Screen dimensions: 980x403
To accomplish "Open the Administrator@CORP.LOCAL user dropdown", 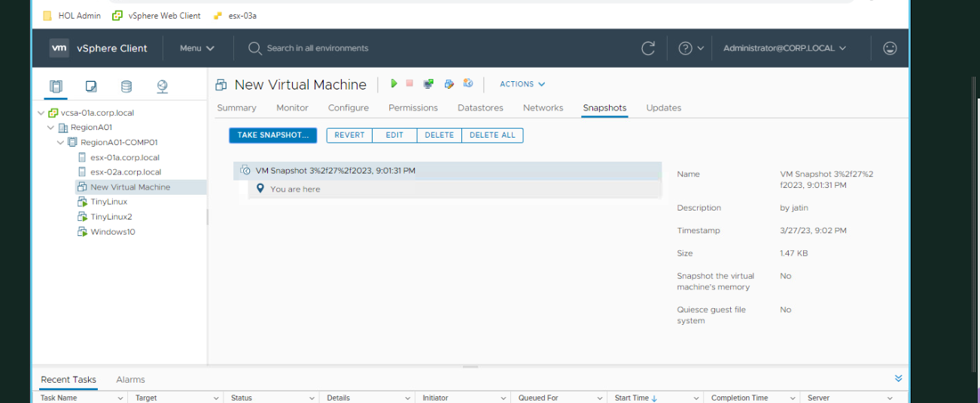I will [x=784, y=48].
